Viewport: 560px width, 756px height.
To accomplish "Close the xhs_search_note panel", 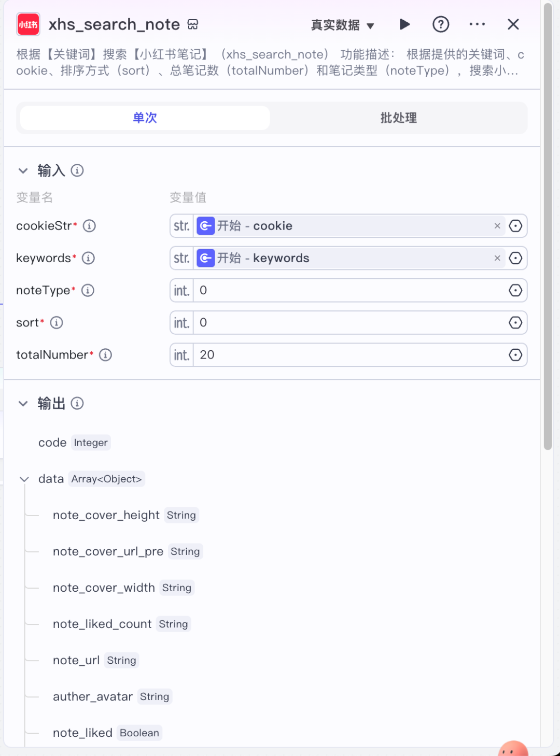I will (x=513, y=24).
